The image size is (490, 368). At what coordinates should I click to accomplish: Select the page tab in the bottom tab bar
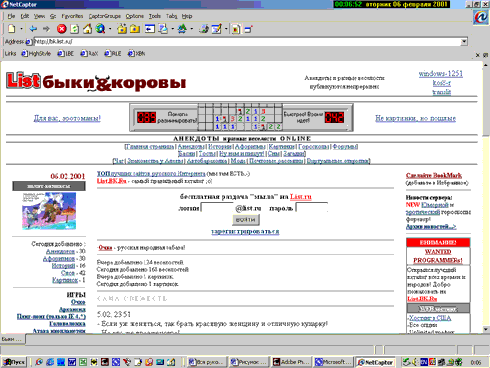coord(13,339)
